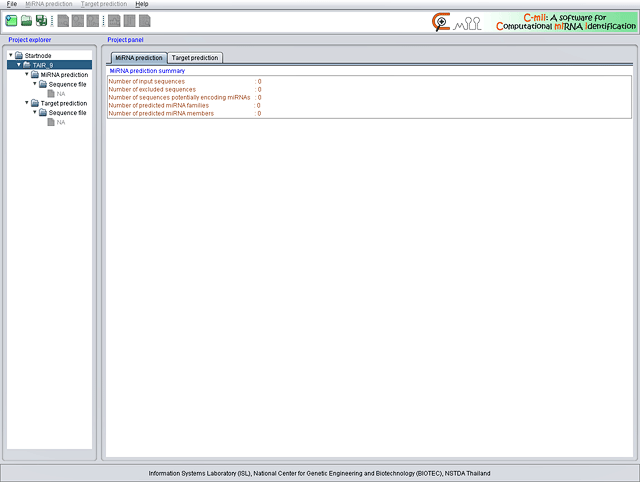This screenshot has width=640, height=482.
Task: Select the MiRNA prediction tab
Action: tap(138, 58)
